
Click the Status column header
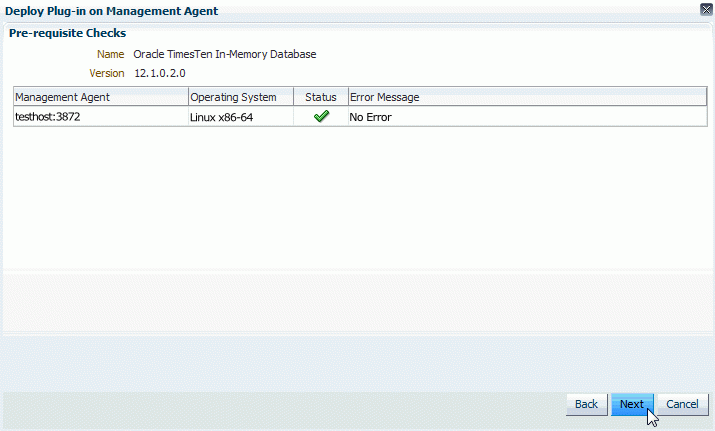[x=321, y=97]
